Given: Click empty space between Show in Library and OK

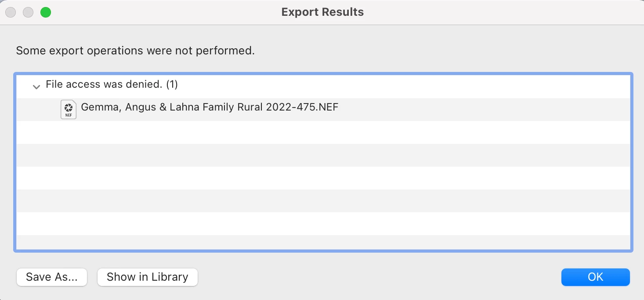Looking at the screenshot, I should 378,277.
